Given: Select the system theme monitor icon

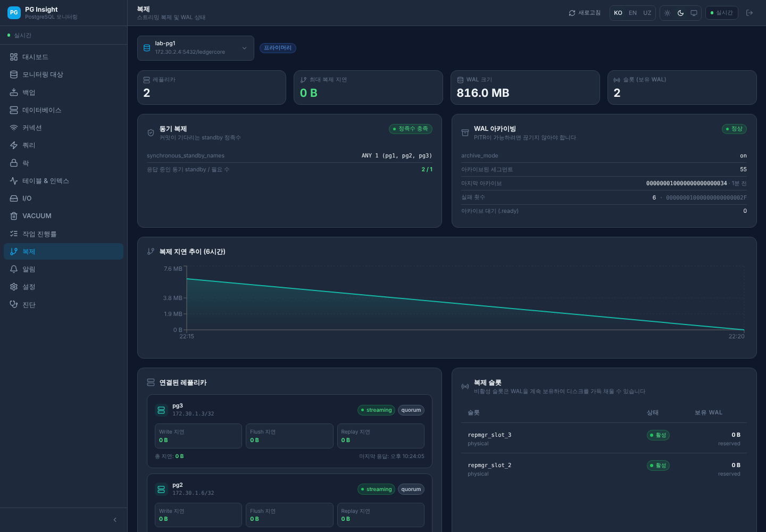Looking at the screenshot, I should tap(694, 13).
